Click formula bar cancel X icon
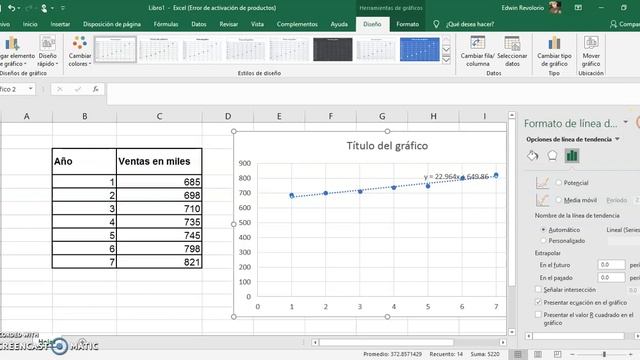The width and height of the screenshot is (640, 360). point(60,89)
